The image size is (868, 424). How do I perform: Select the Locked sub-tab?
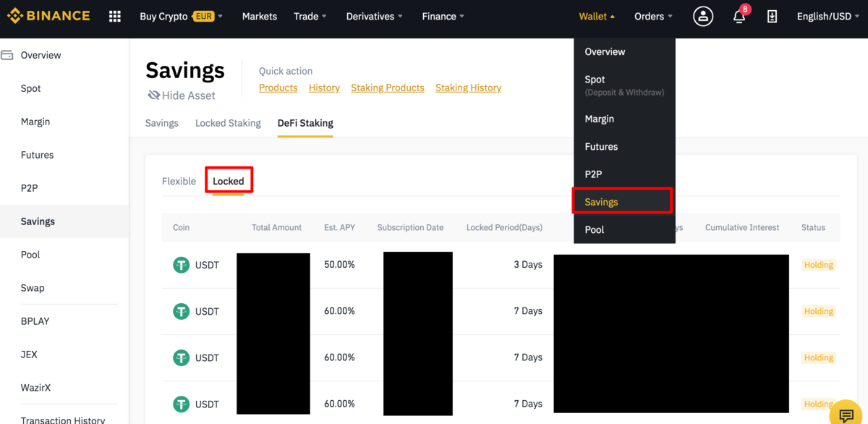pos(229,181)
